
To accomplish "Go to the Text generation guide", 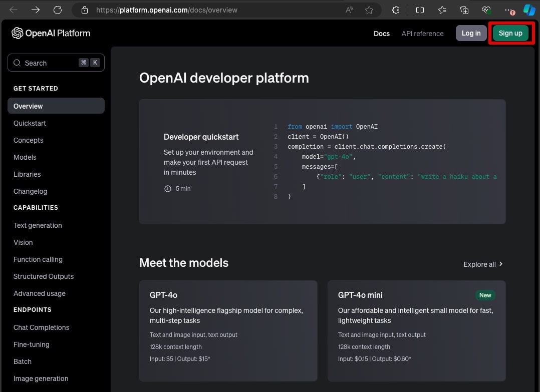I will pyautogui.click(x=38, y=225).
